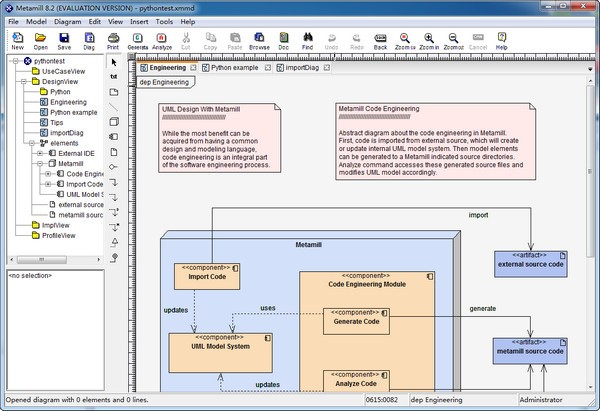
Task: Click the Zoom out magnifier icon
Action: coord(453,41)
